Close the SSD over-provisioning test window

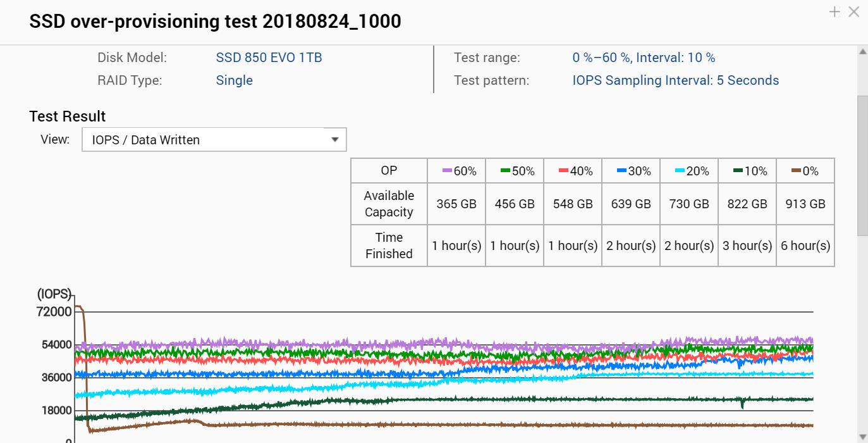[853, 11]
